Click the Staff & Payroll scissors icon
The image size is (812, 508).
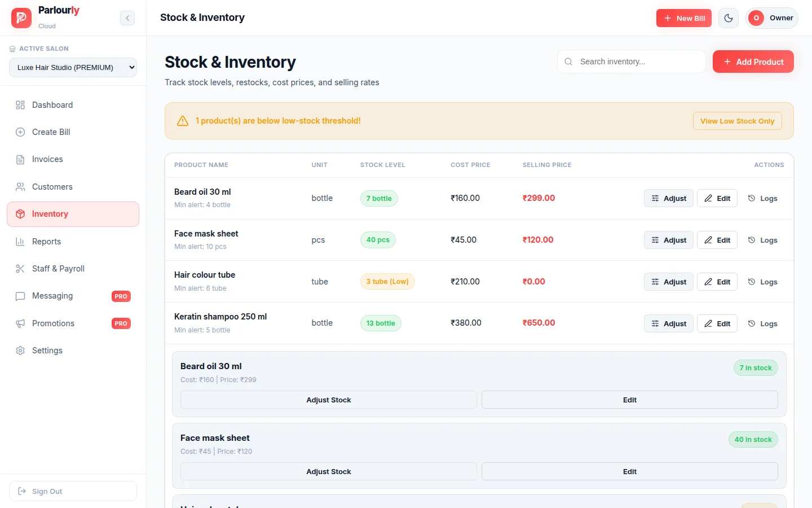point(20,269)
